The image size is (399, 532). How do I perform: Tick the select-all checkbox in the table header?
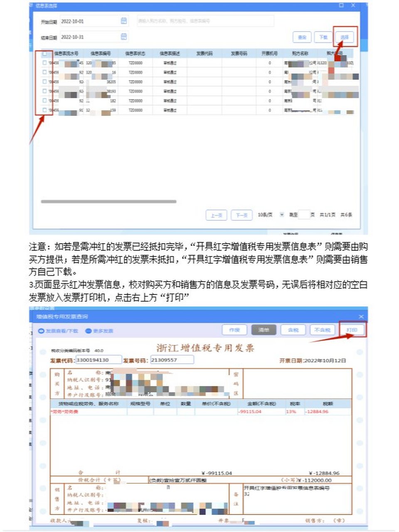pos(44,53)
